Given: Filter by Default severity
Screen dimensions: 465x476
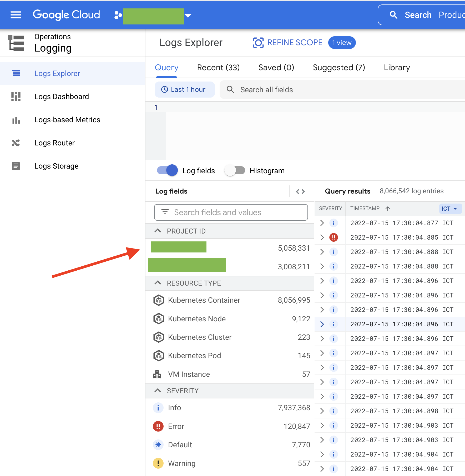Looking at the screenshot, I should (x=230, y=445).
